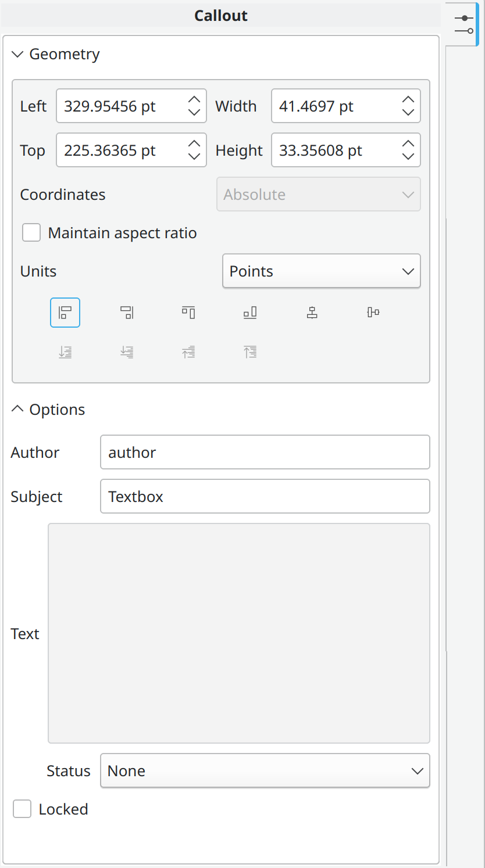Select the align left icon
485x868 pixels.
65,312
